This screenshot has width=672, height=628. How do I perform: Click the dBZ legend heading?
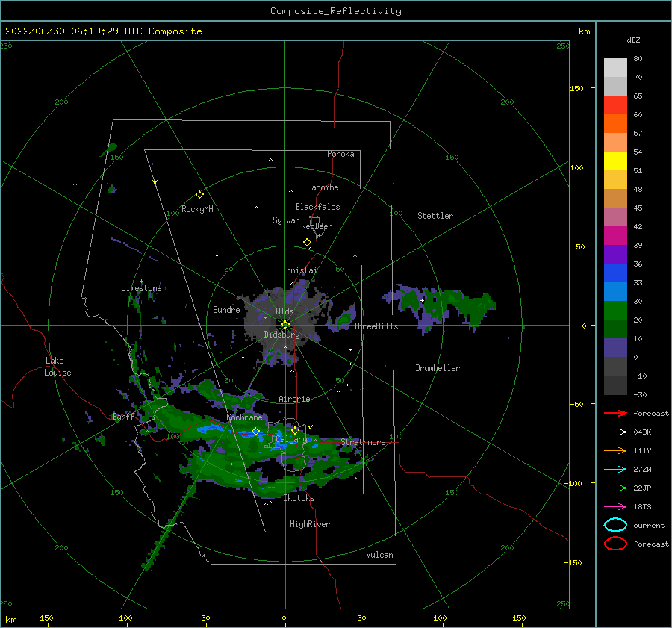tap(633, 40)
